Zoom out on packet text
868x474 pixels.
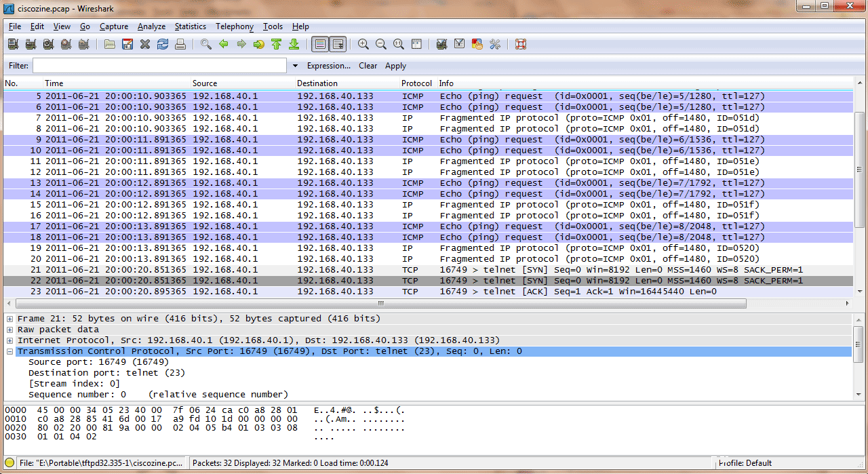coord(381,44)
